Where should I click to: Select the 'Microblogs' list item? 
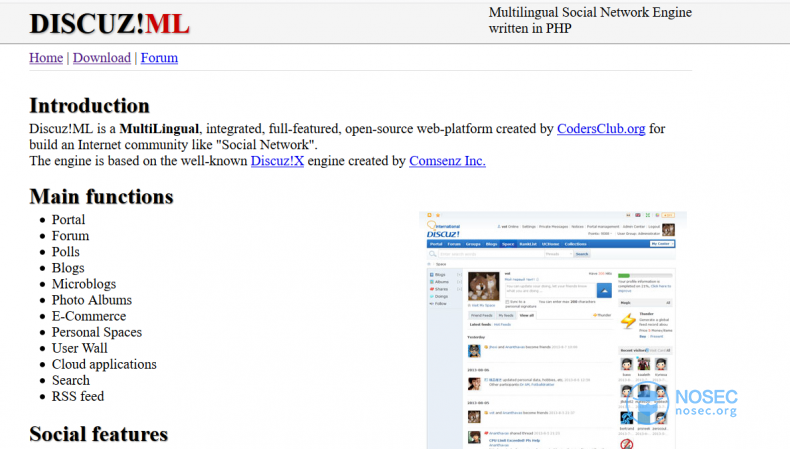(x=84, y=284)
